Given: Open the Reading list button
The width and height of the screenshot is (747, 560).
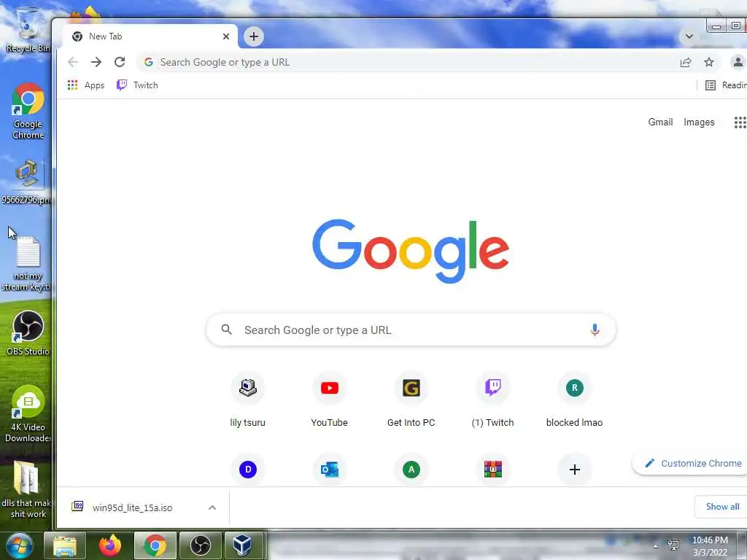Looking at the screenshot, I should coord(726,85).
